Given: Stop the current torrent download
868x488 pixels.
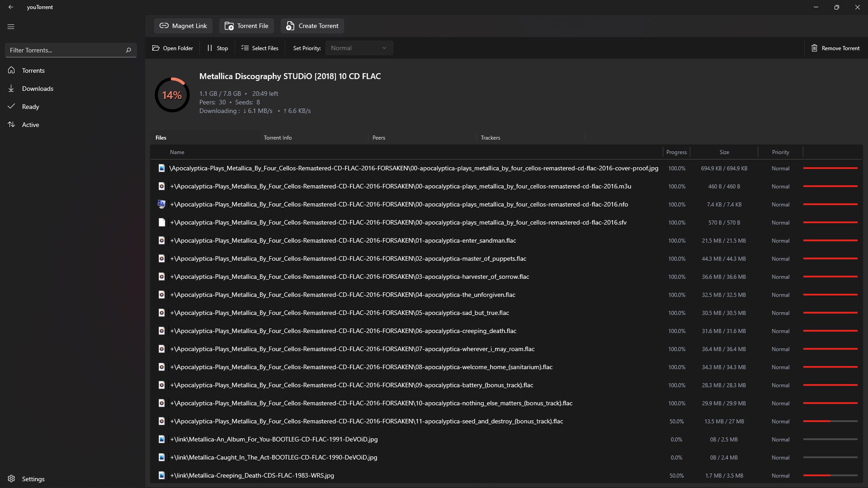Looking at the screenshot, I should point(217,48).
